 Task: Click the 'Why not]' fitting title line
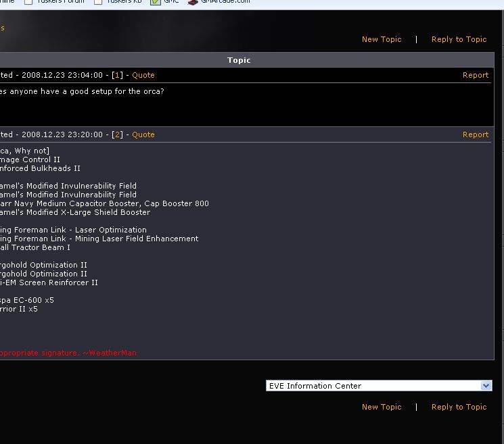pos(32,151)
